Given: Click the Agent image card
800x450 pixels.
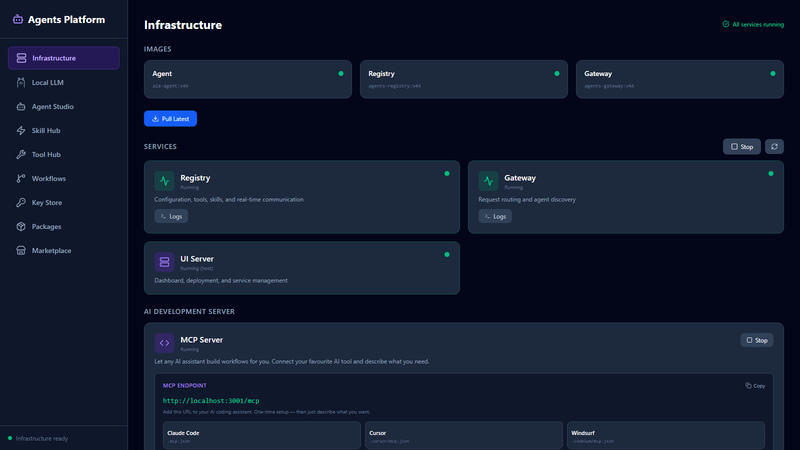Looking at the screenshot, I should pyautogui.click(x=248, y=79).
